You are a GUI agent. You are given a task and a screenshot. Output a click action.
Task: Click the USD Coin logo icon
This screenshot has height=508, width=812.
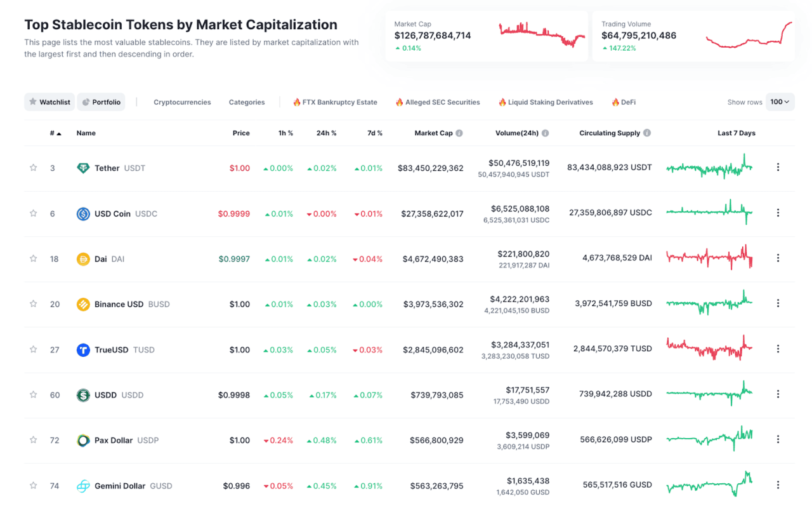click(x=83, y=214)
